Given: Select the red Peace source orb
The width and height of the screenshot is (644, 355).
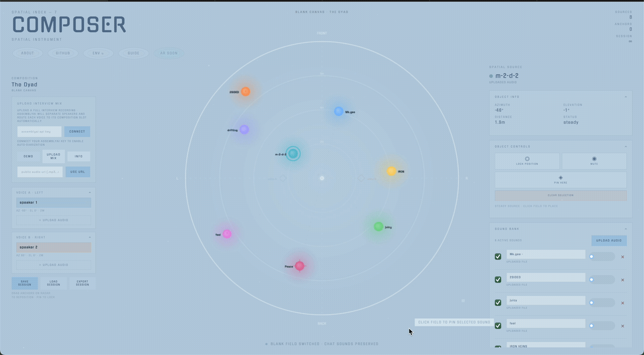Looking at the screenshot, I should [299, 265].
